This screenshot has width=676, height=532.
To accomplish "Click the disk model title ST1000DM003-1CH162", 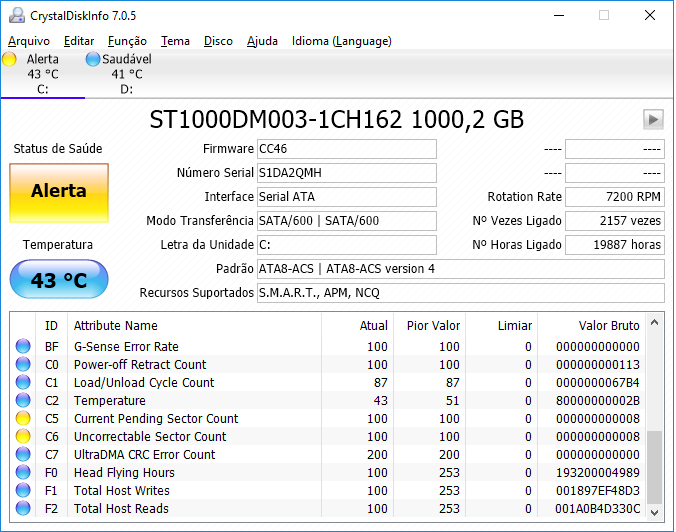I will [336, 119].
